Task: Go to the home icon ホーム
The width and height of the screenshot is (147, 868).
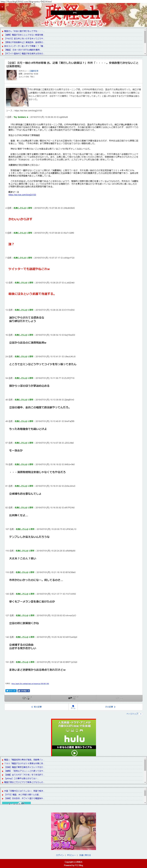Action: [x=73, y=706]
